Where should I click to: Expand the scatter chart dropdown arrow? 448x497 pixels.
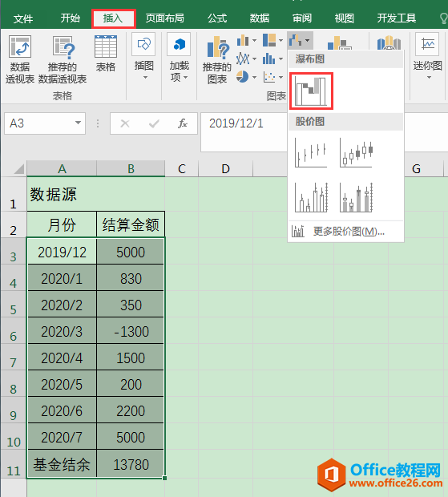(x=281, y=77)
